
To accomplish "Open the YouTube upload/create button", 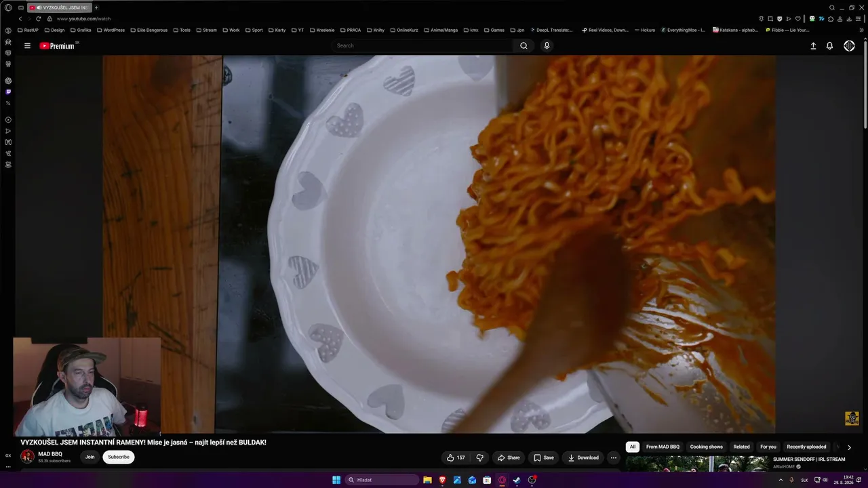I will point(813,46).
